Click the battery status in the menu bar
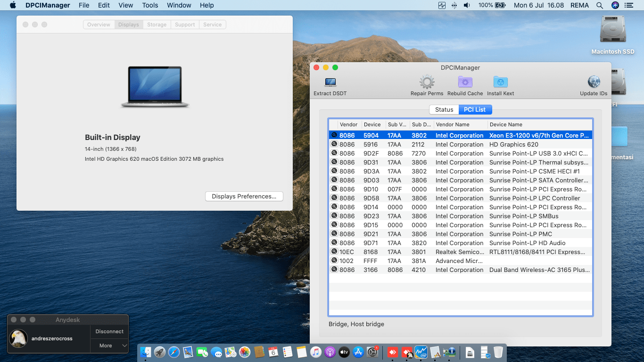Screen dimensions: 644x362 492,5
